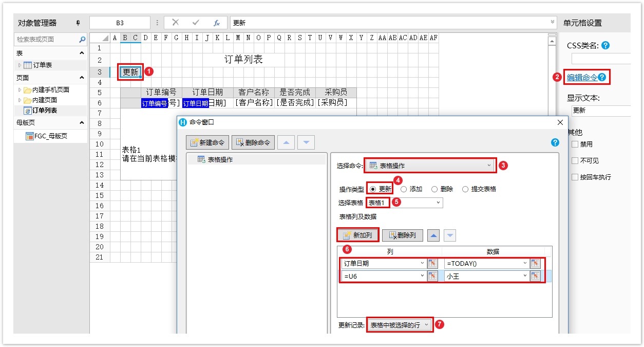The width and height of the screenshot is (644, 347).
Task: Select 订单列表 page in the tree
Action: (x=44, y=111)
